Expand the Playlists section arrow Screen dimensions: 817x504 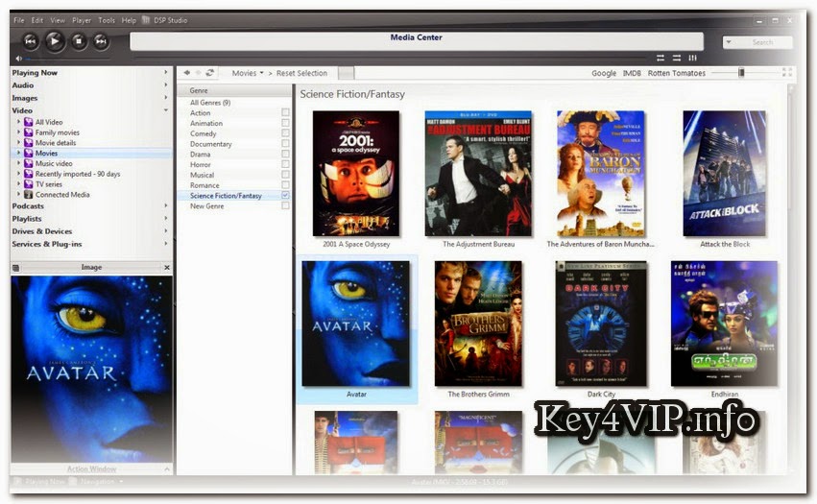[166, 218]
